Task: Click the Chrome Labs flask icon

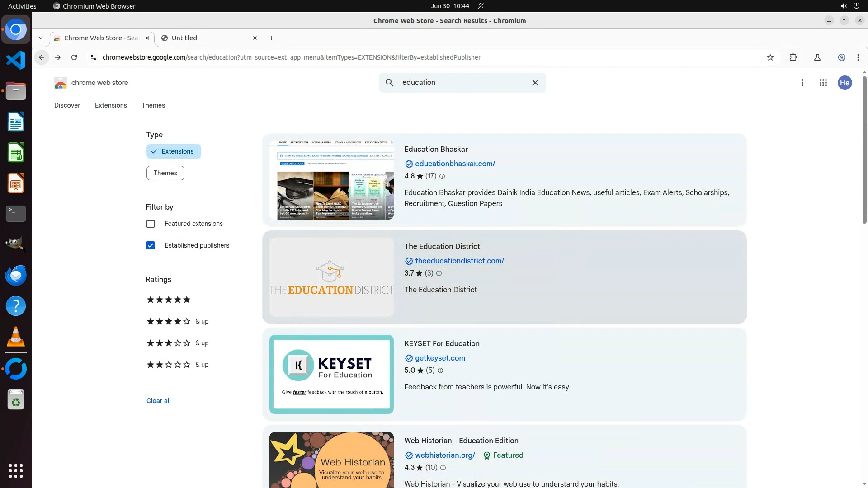Action: click(x=817, y=57)
